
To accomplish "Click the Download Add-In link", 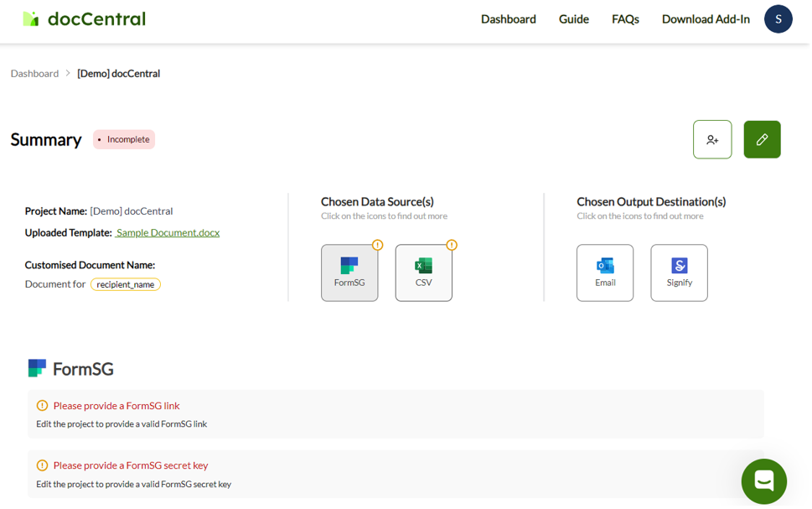I will 706,18.
